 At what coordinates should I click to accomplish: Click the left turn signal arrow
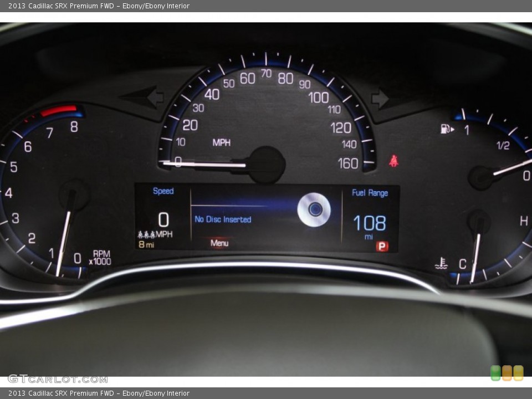[x=141, y=98]
